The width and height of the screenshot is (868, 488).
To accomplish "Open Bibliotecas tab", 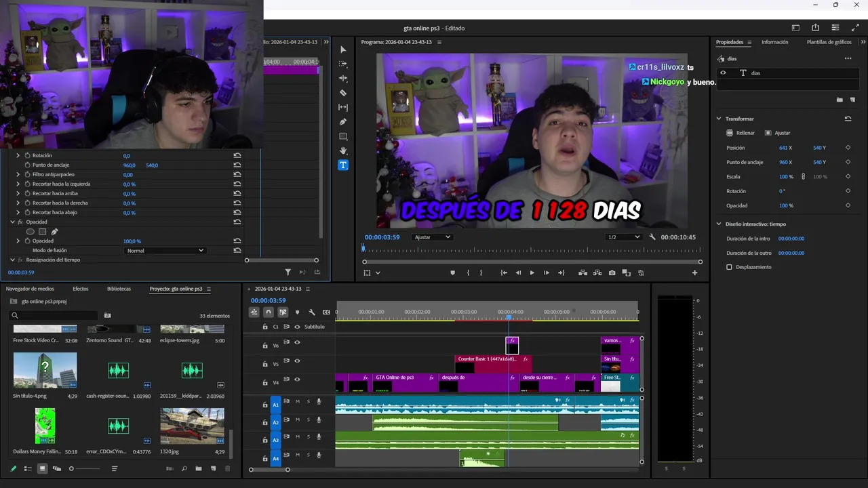I will [x=119, y=289].
